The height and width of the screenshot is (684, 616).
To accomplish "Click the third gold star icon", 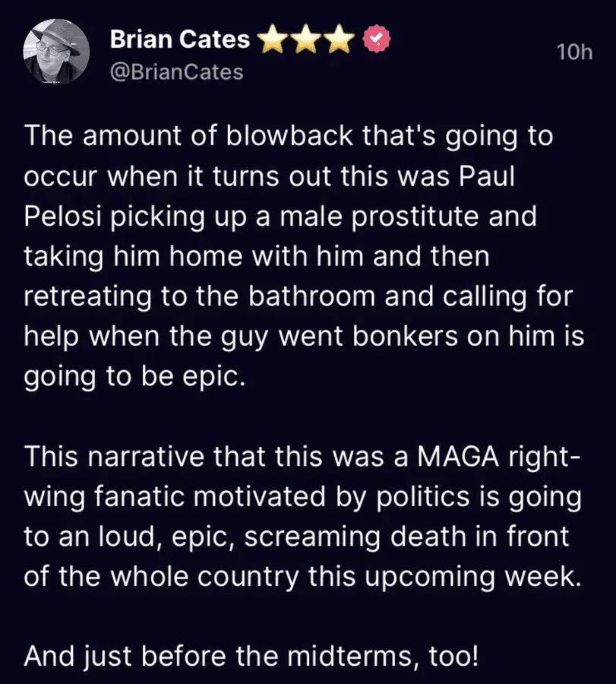I will pos(341,40).
